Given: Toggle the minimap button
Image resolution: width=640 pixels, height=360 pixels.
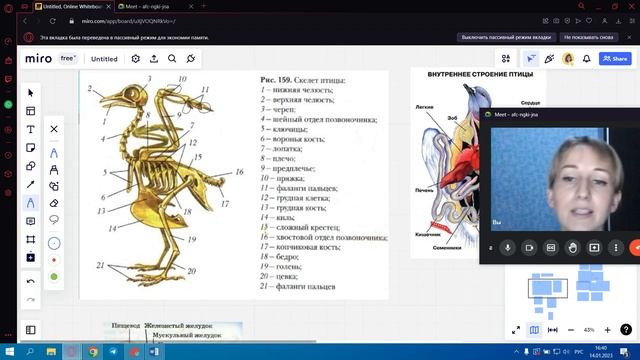Looking at the screenshot, I should (x=534, y=330).
